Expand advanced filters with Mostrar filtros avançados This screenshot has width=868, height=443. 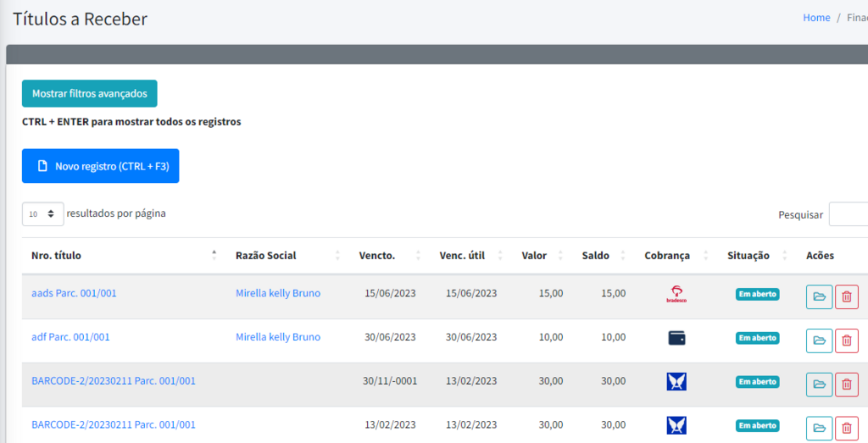89,93
